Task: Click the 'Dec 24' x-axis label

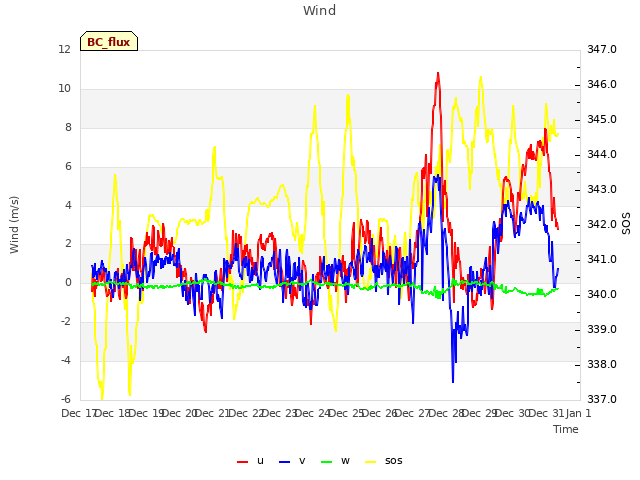Action: coord(313,413)
